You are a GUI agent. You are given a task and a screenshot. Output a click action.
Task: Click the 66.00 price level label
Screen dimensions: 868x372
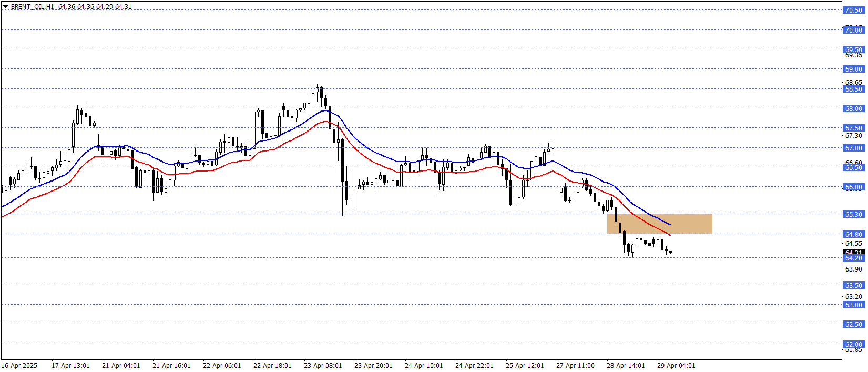(854, 187)
